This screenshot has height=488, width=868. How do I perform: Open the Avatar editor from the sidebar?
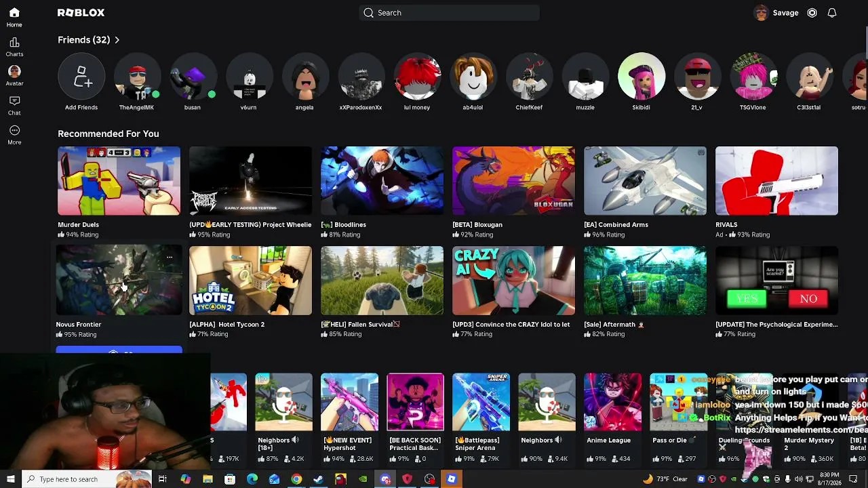(14, 76)
